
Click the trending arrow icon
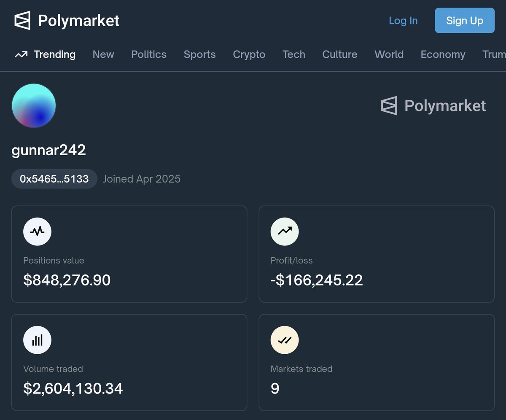point(21,54)
